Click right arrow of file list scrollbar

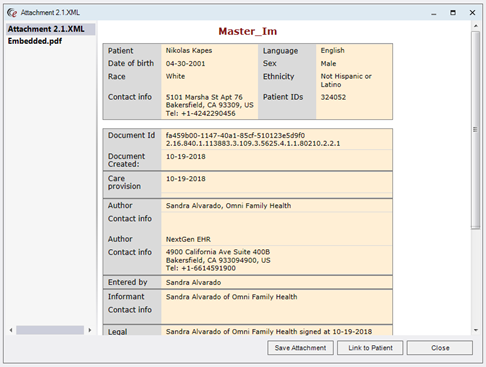click(89, 330)
